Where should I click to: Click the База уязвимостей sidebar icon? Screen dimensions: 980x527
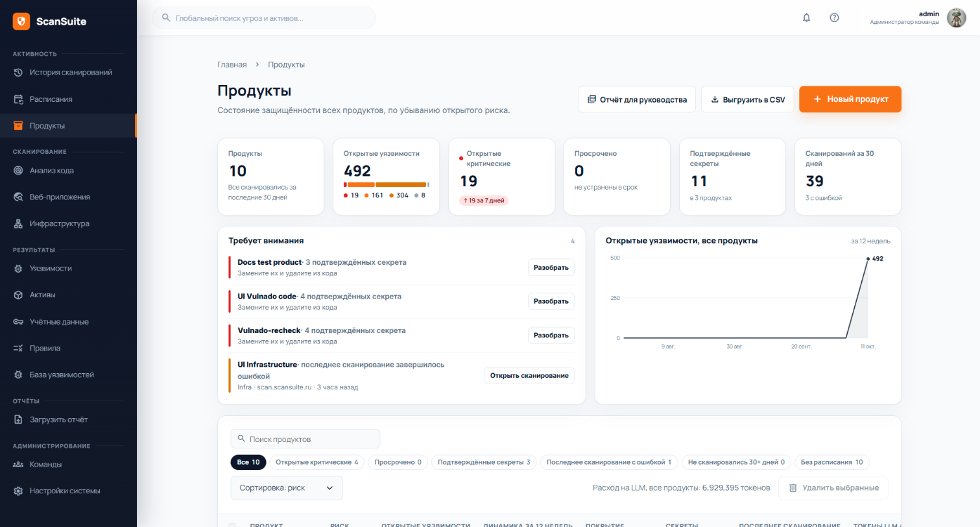[x=18, y=374]
